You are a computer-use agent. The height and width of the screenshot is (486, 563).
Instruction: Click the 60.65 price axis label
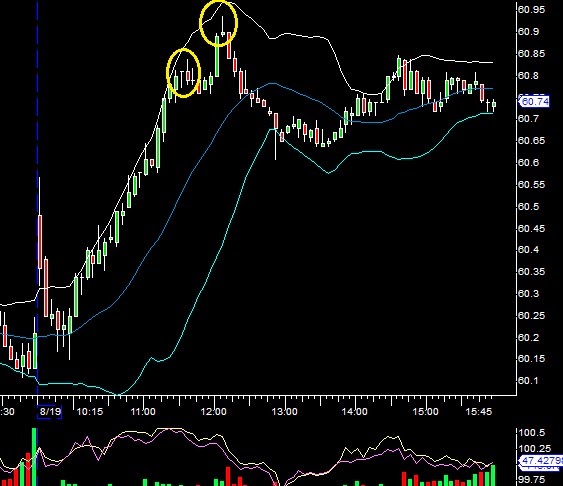(531, 140)
